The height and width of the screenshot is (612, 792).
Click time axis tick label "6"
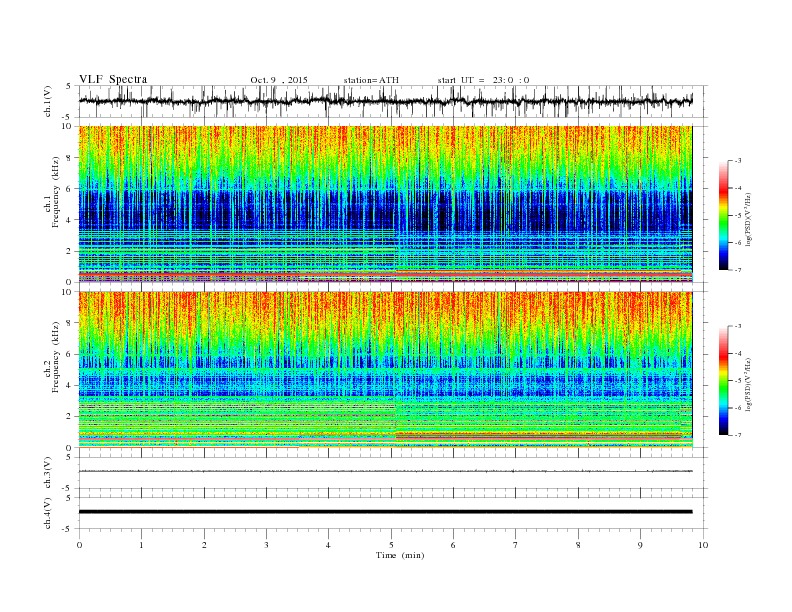tap(453, 545)
